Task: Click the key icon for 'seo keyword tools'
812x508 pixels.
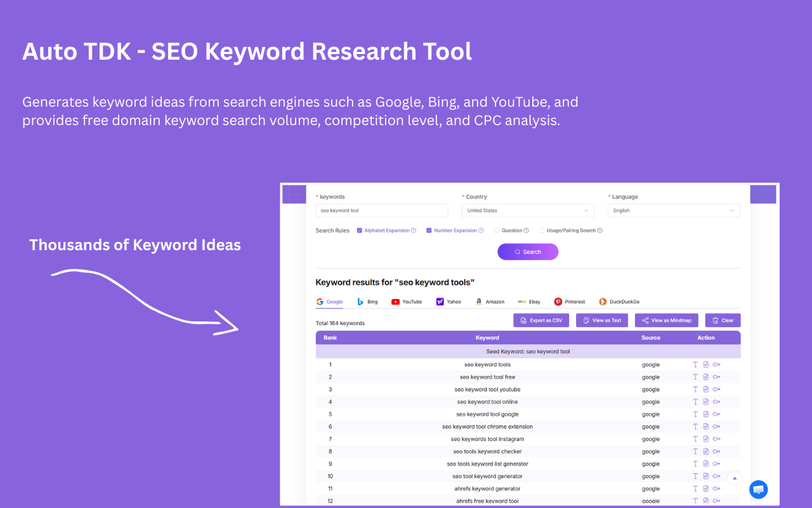Action: tap(716, 364)
